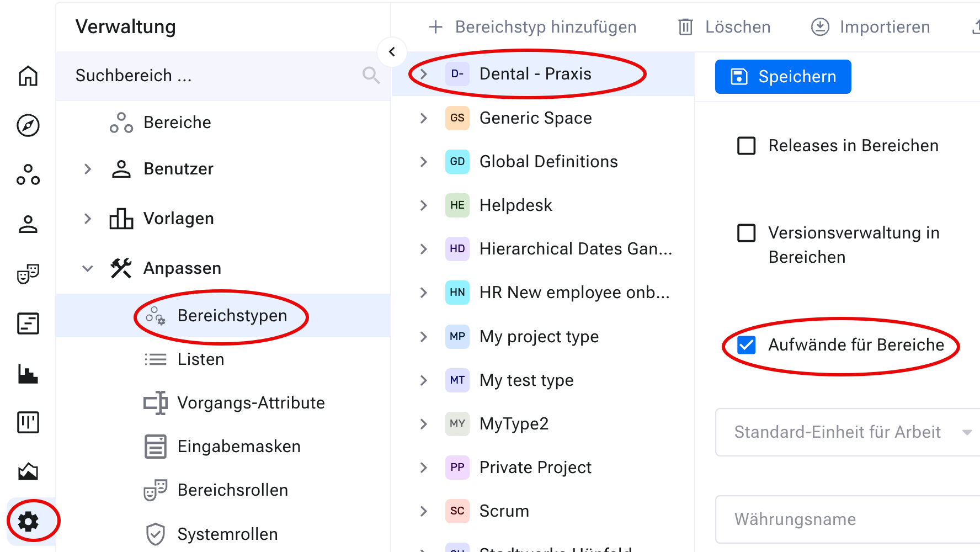Click the gear administration icon

[28, 521]
